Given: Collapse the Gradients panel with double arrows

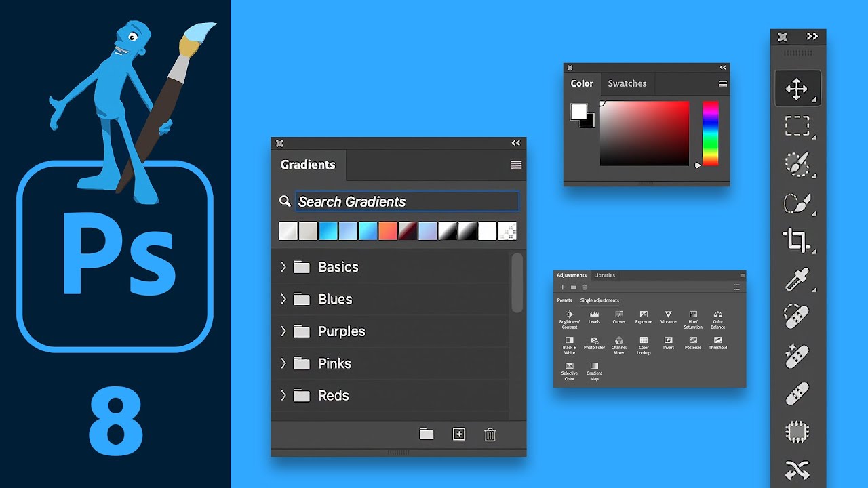Looking at the screenshot, I should [x=516, y=143].
